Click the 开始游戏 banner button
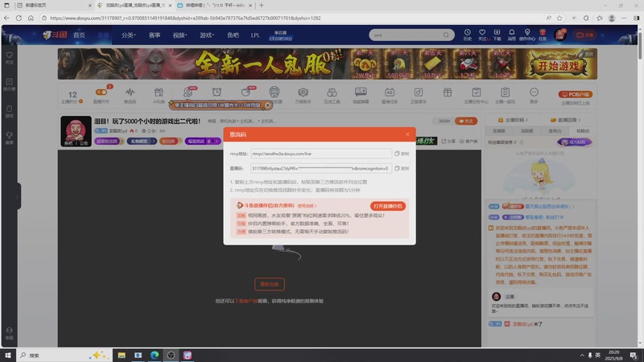Viewport: 644px width, 362px height. 558,66
